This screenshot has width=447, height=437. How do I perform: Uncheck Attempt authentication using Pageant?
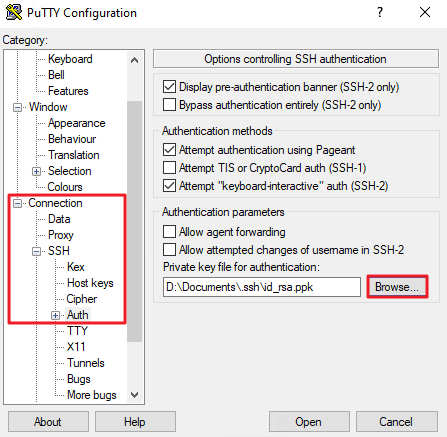pyautogui.click(x=169, y=150)
